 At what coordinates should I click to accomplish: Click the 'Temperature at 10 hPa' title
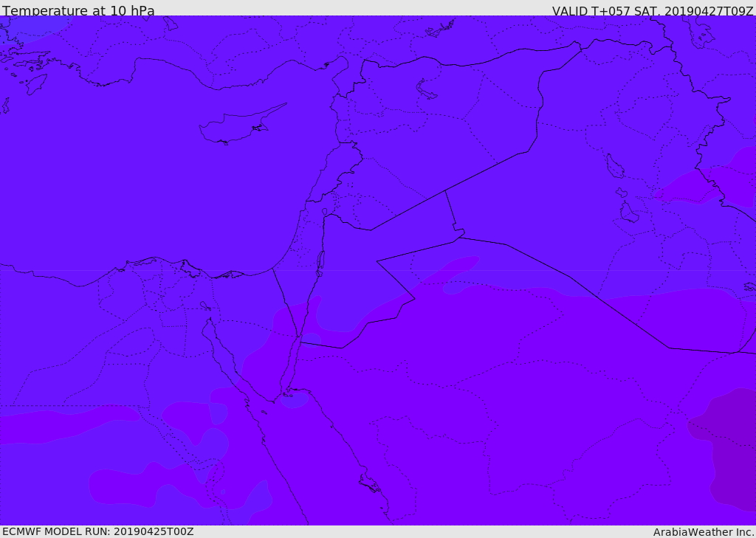[78, 10]
